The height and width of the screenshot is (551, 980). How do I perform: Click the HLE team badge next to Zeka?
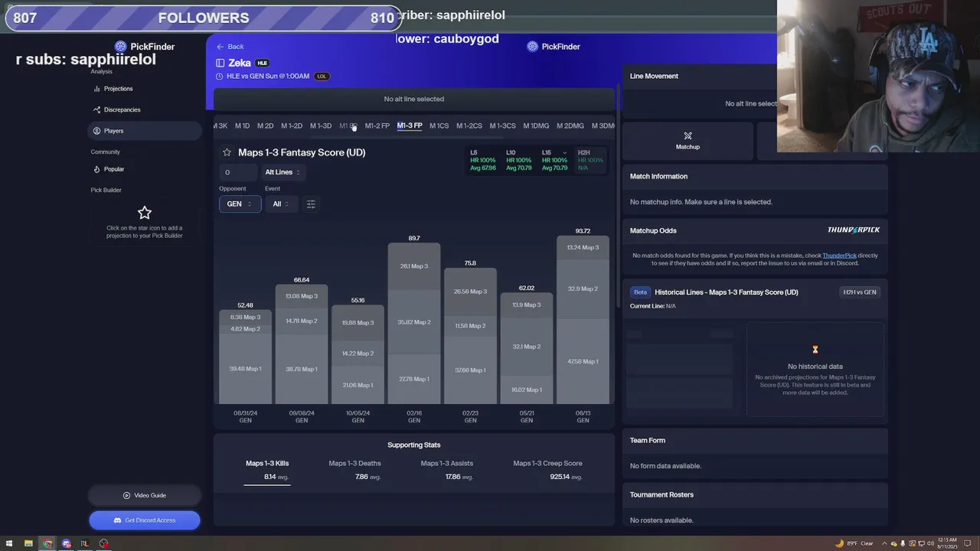tap(263, 63)
